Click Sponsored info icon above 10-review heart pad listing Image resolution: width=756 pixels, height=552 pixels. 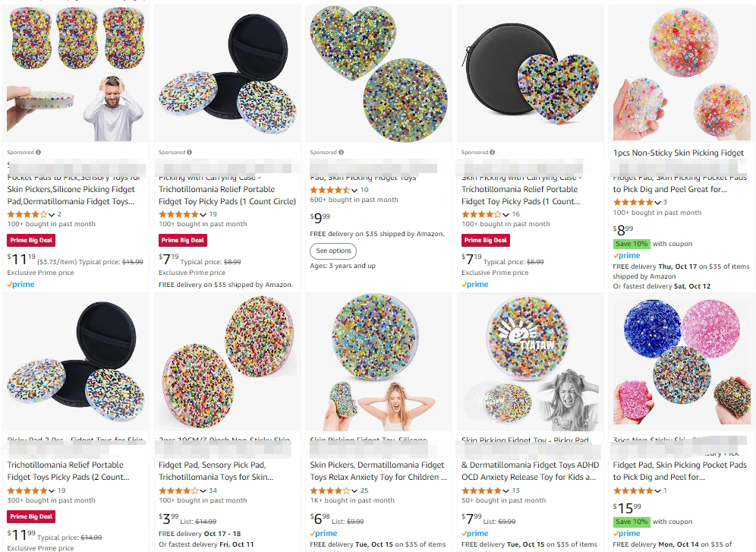coord(342,153)
